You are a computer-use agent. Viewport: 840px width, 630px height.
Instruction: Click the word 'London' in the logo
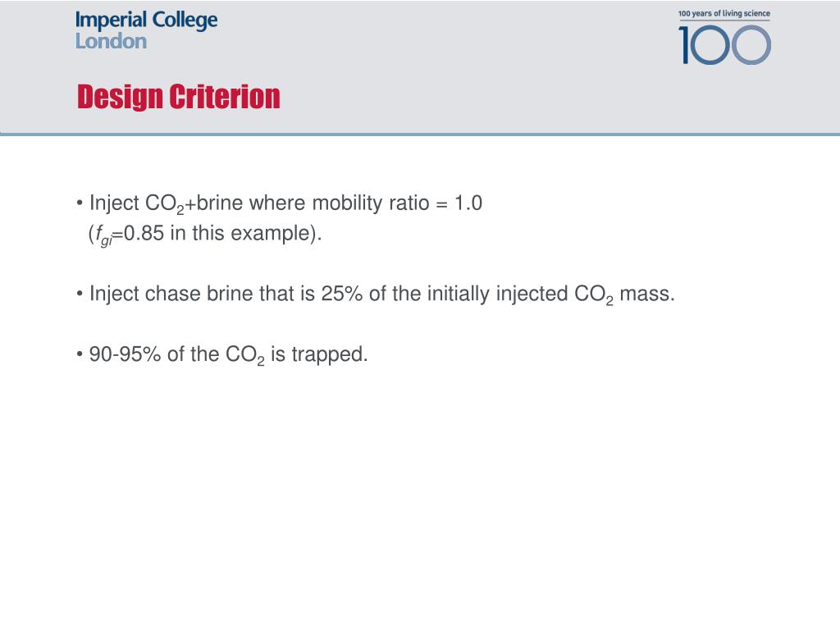111,41
